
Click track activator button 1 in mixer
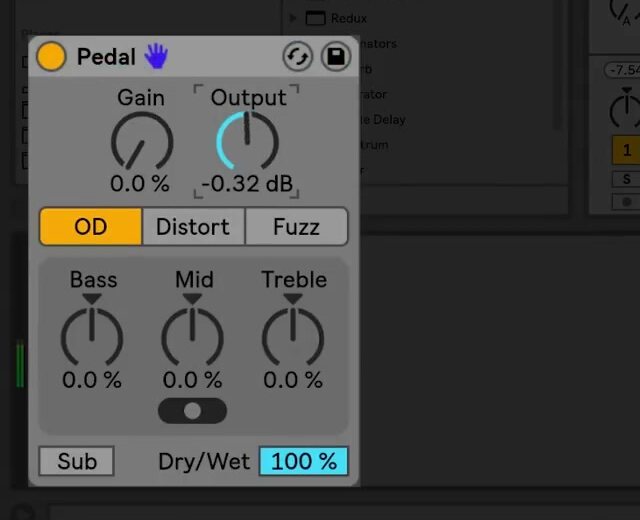pos(626,150)
